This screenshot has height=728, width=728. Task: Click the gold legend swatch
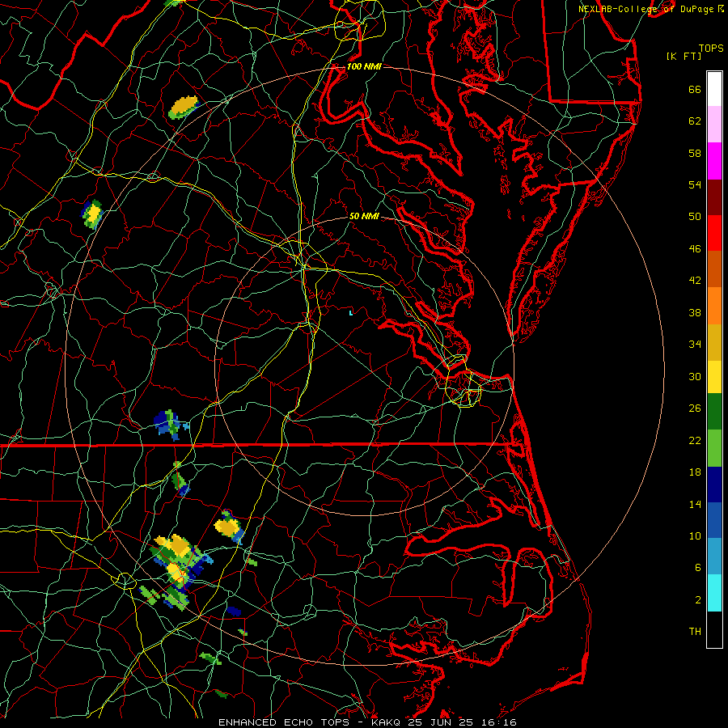pos(714,343)
